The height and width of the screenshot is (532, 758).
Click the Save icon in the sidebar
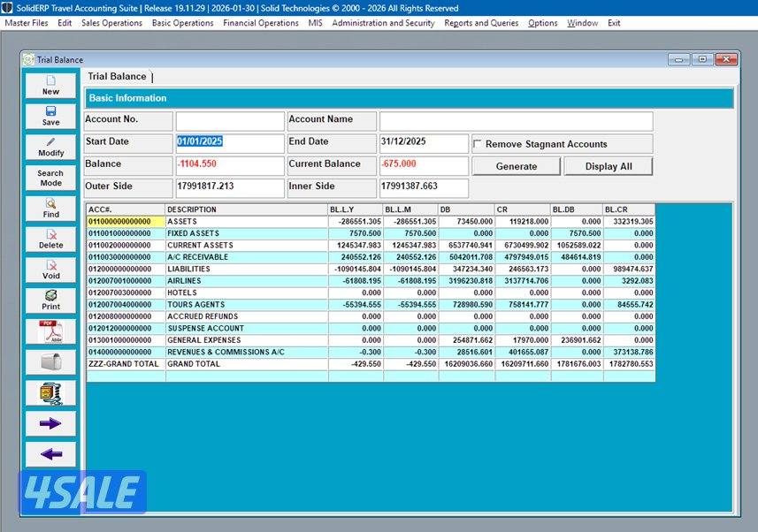click(x=50, y=116)
